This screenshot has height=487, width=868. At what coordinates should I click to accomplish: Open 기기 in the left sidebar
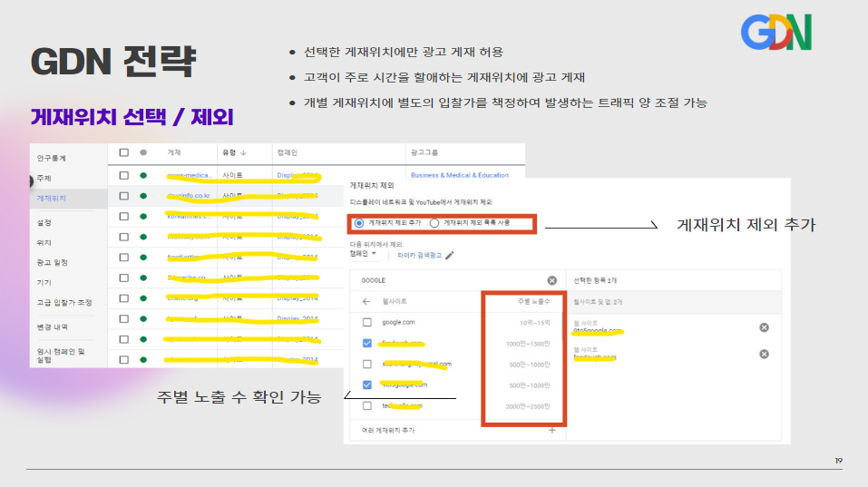tap(44, 282)
